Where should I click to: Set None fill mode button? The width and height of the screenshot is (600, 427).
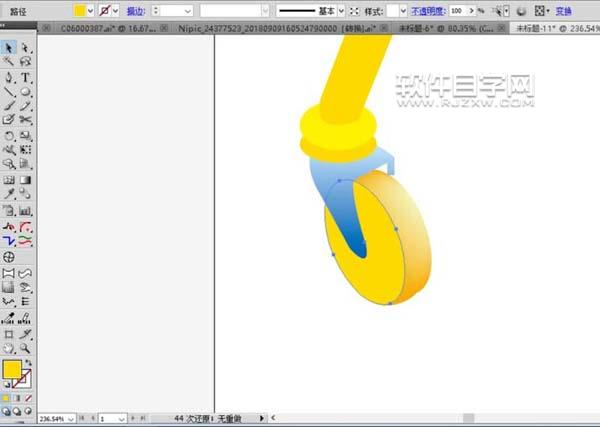(28, 398)
